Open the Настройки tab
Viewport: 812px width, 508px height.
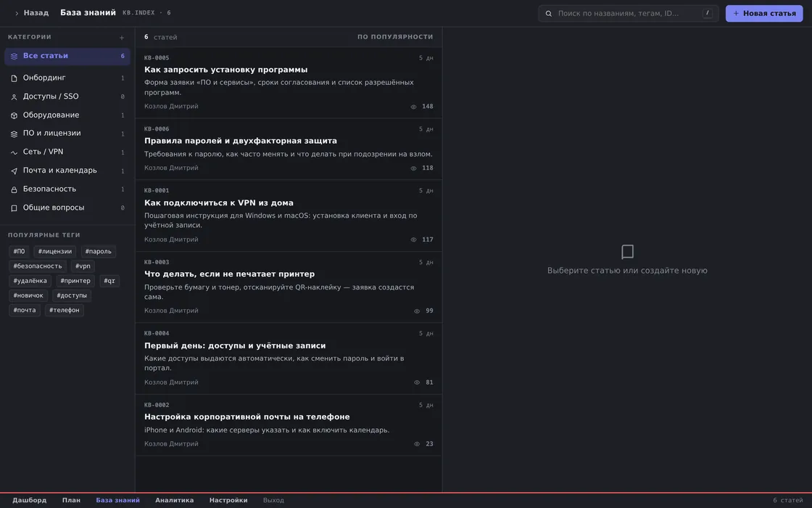click(x=228, y=500)
